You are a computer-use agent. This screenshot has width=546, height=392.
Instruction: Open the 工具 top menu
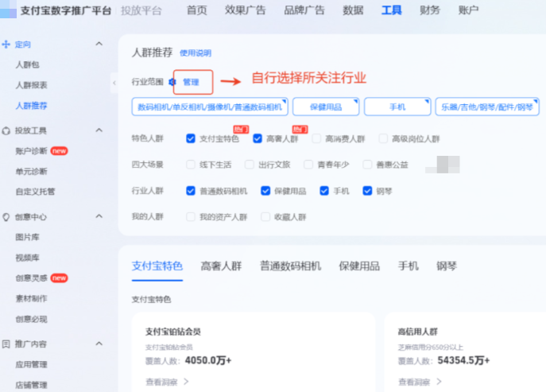(x=392, y=10)
